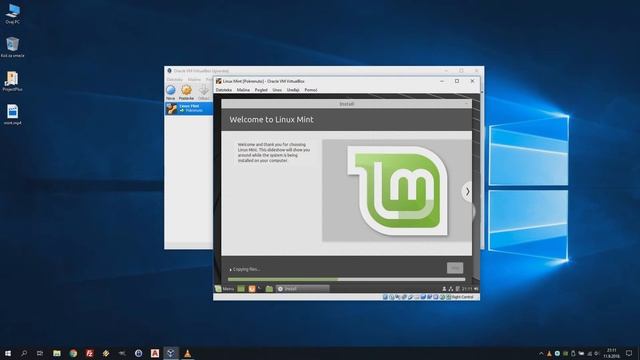
Task: Open the Uređaji menu in VM window
Action: pyautogui.click(x=293, y=90)
